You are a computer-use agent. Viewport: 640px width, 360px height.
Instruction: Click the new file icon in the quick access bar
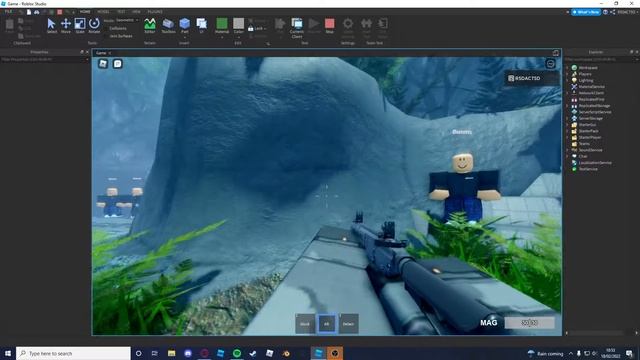[29, 12]
